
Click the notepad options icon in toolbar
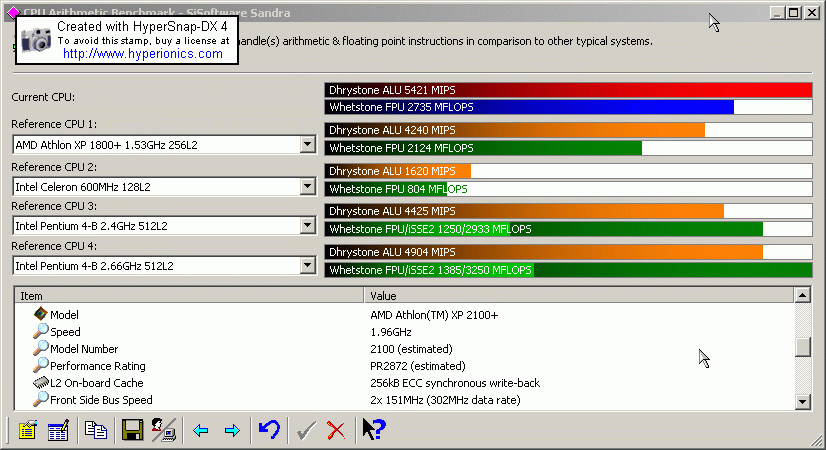(x=27, y=430)
